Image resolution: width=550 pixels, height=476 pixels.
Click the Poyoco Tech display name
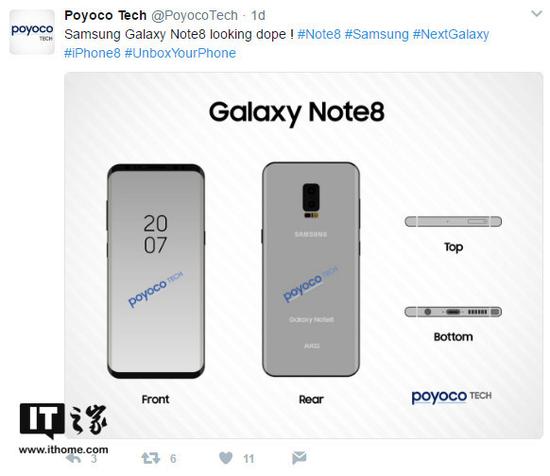pos(106,15)
